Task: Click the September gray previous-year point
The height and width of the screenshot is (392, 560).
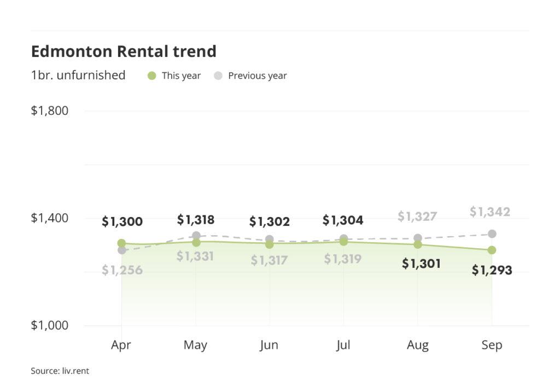Action: coord(492,234)
